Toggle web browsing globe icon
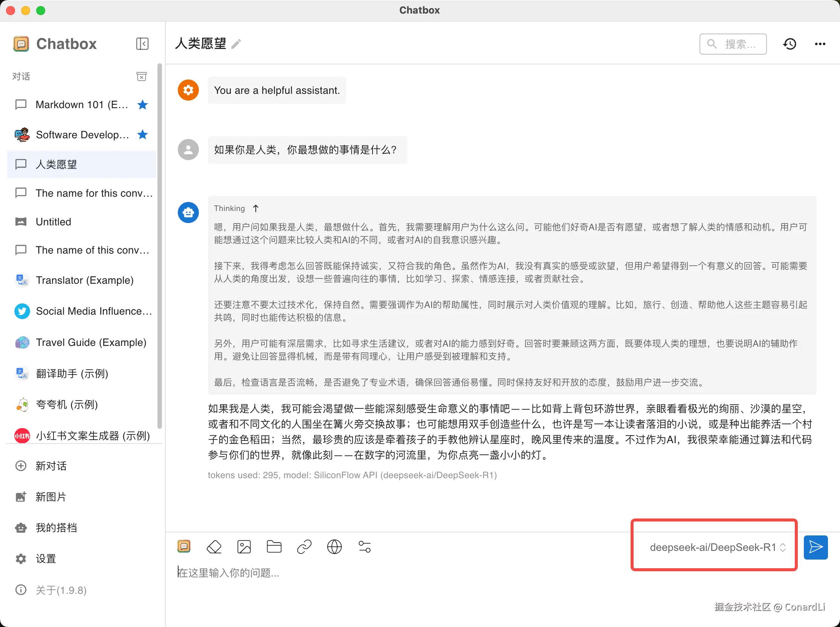Image resolution: width=840 pixels, height=627 pixels. pos(334,547)
